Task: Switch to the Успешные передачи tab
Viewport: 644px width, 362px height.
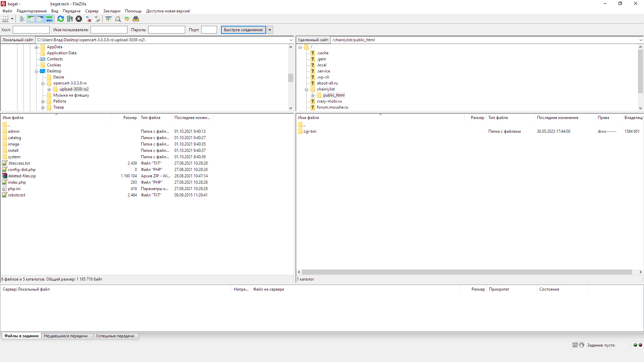Action: tap(115, 336)
